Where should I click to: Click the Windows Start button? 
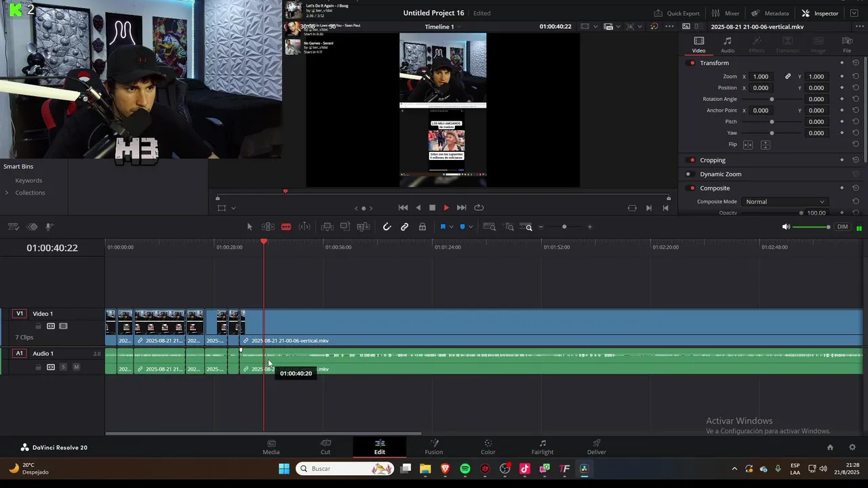(x=284, y=469)
